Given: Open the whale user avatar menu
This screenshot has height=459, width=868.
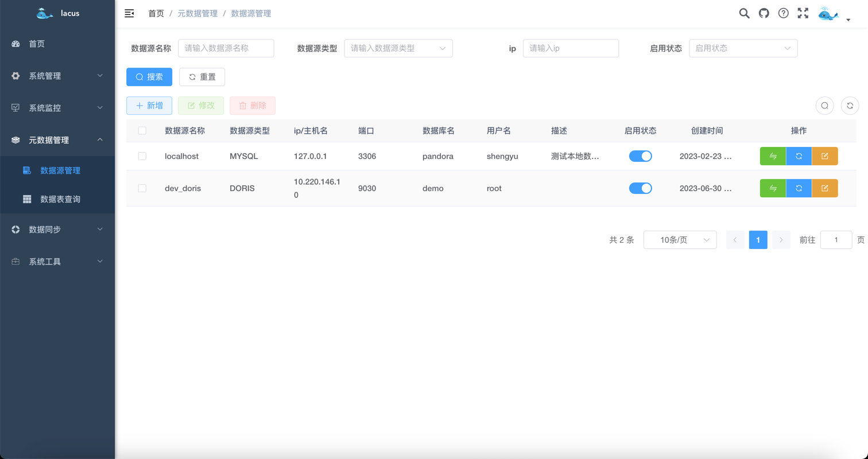Looking at the screenshot, I should coord(828,14).
